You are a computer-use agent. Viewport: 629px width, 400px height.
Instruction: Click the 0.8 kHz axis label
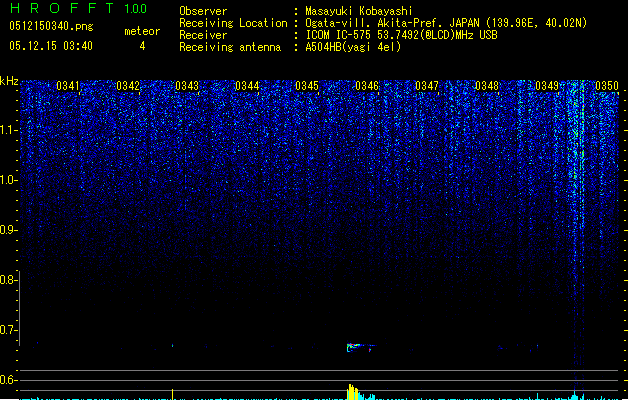point(8,280)
